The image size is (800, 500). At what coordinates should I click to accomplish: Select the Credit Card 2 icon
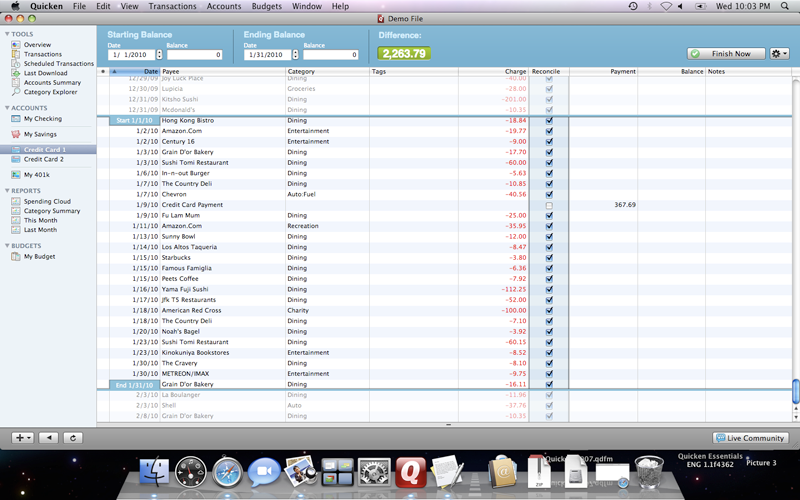pyautogui.click(x=16, y=159)
